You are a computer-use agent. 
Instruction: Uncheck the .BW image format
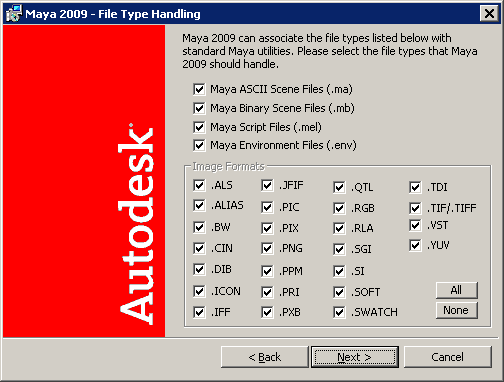click(199, 228)
